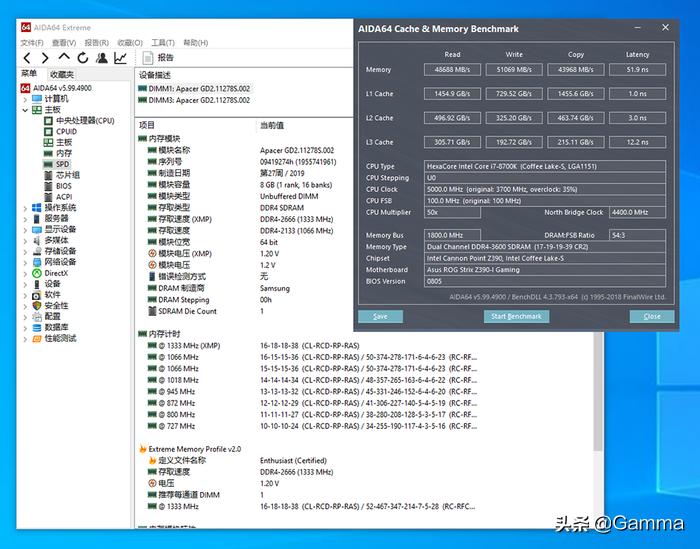Select the BIOS tree item

tap(64, 186)
